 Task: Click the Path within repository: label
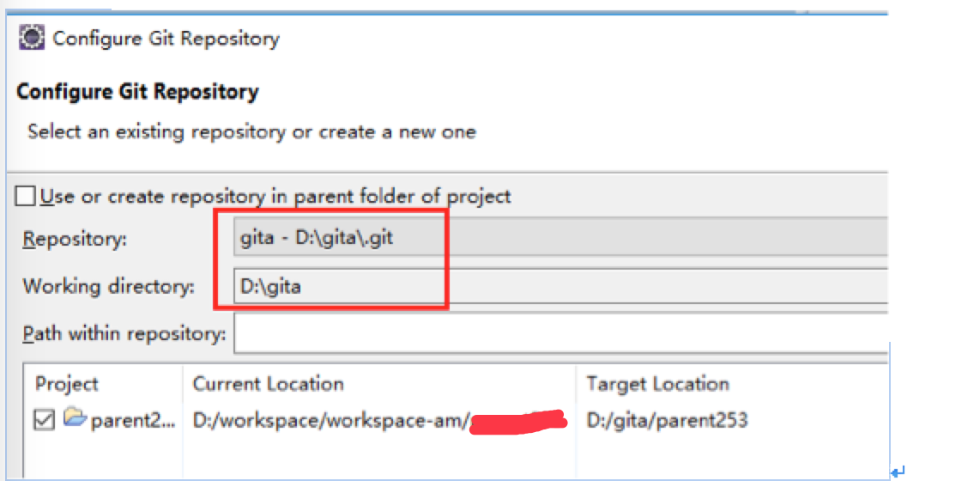(x=124, y=333)
